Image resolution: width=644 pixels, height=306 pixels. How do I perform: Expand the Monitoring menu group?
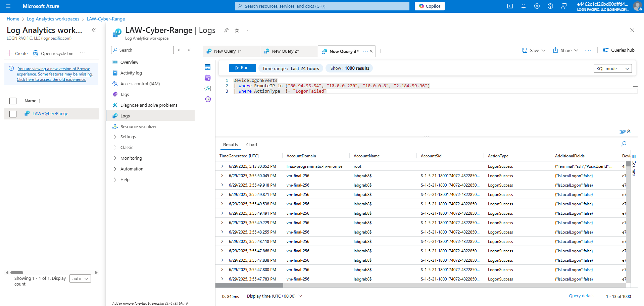(115, 158)
